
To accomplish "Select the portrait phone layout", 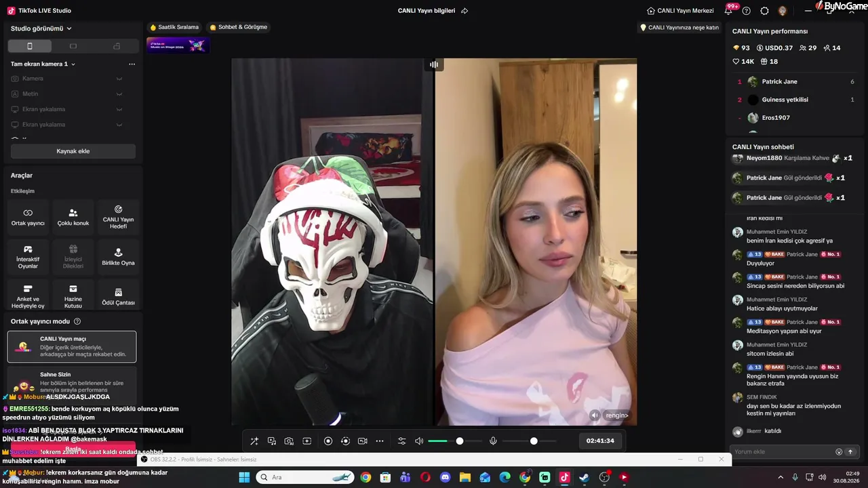I will (x=29, y=46).
